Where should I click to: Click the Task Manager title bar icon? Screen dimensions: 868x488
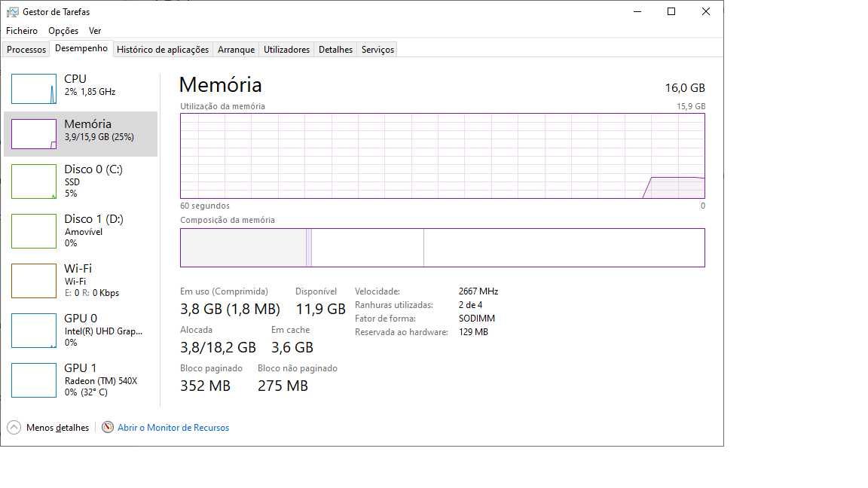click(12, 11)
